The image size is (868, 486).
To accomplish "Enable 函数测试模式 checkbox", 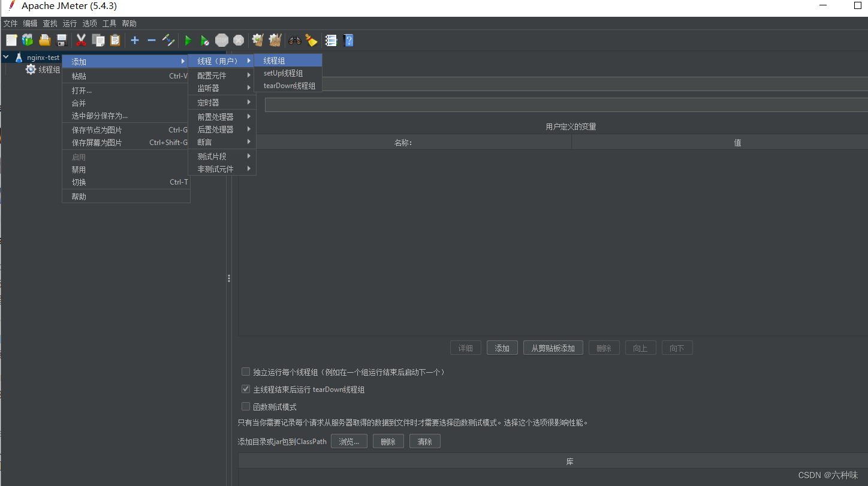I will [x=246, y=406].
